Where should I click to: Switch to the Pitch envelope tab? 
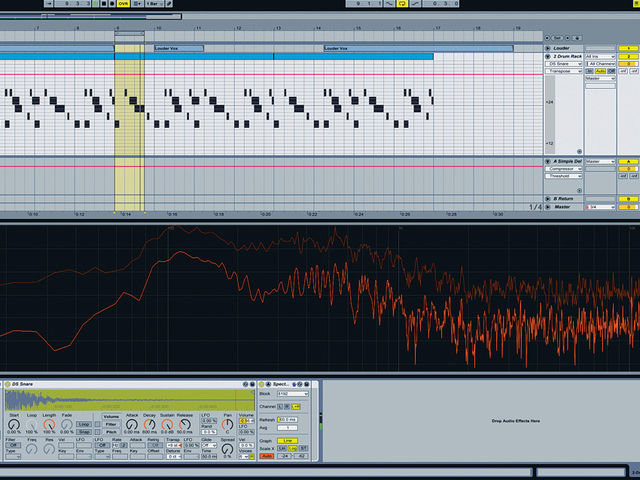click(x=111, y=432)
